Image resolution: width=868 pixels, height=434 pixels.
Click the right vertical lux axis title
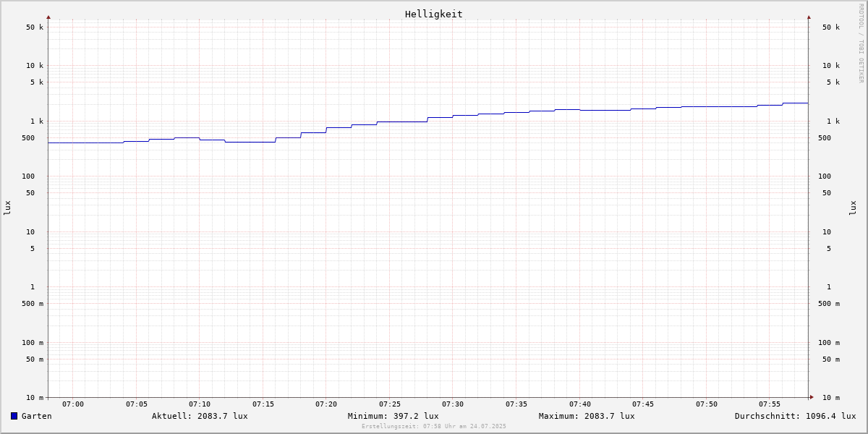(854, 208)
